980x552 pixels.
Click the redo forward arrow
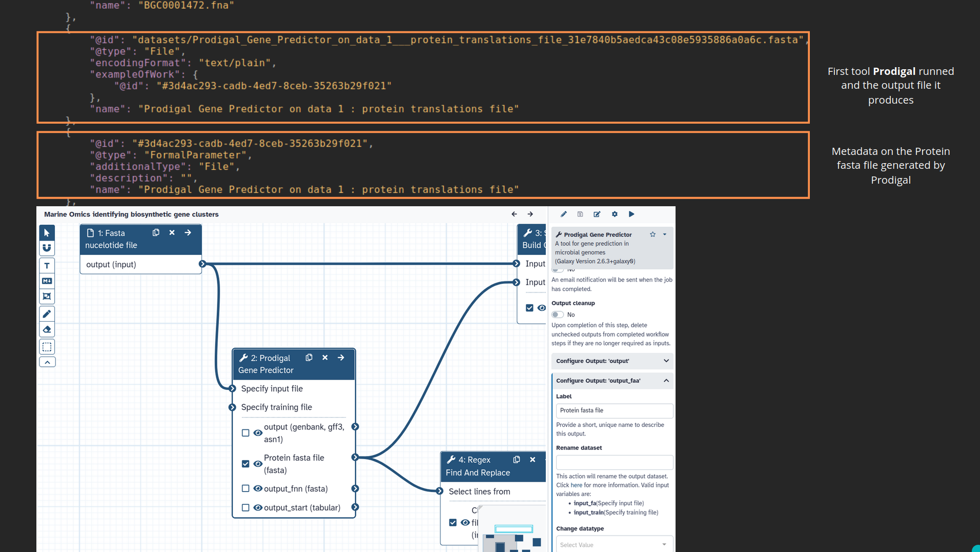pyautogui.click(x=530, y=214)
